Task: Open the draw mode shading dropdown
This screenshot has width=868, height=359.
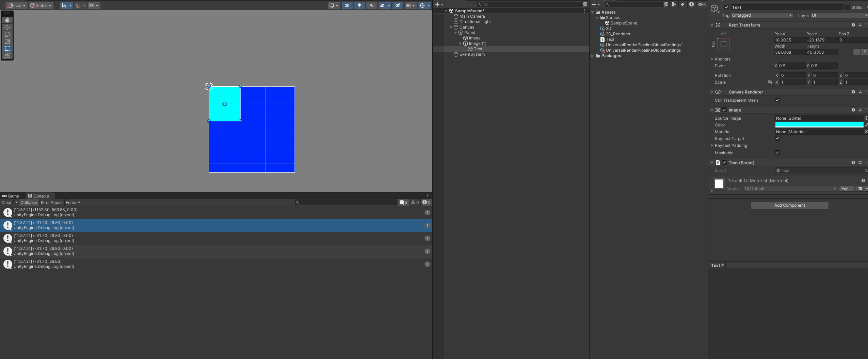Action: [334, 5]
